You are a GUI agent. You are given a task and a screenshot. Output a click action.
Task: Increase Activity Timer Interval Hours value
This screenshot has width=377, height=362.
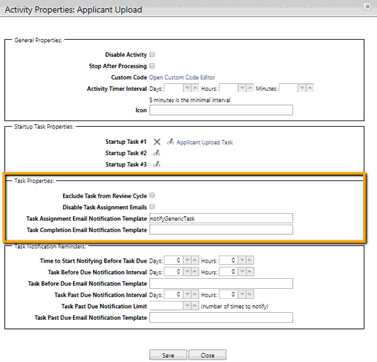tap(250, 88)
